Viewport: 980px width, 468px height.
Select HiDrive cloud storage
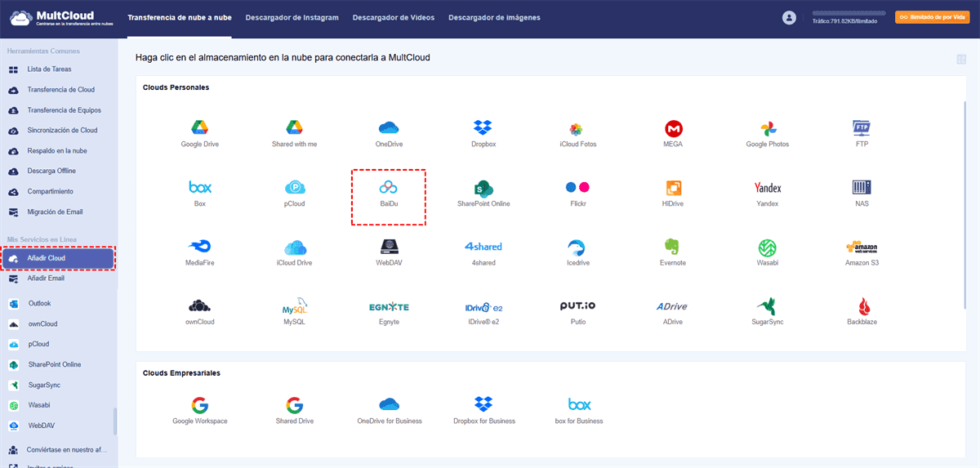coord(673,194)
